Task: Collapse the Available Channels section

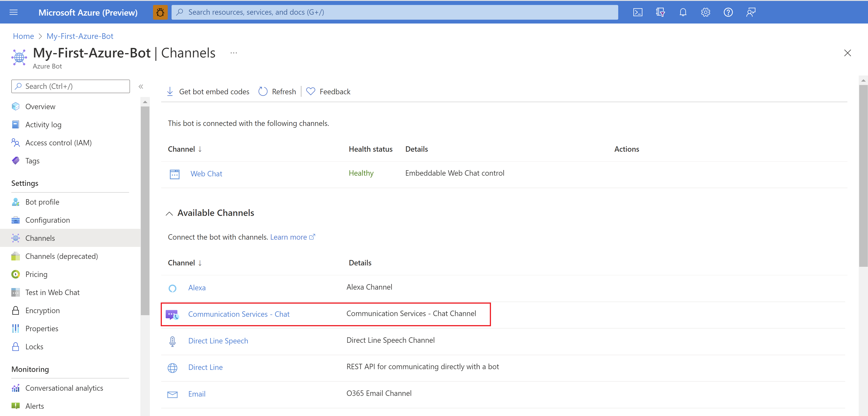Action: click(169, 213)
